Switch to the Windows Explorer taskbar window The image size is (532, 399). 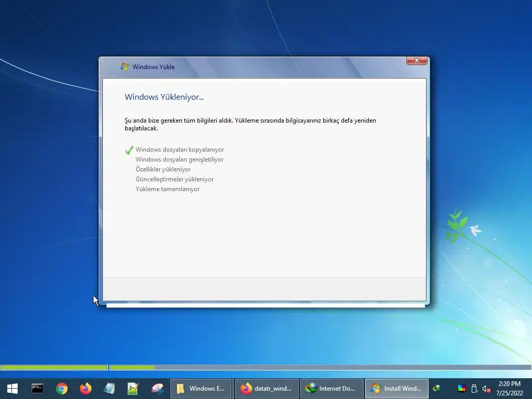pos(201,389)
